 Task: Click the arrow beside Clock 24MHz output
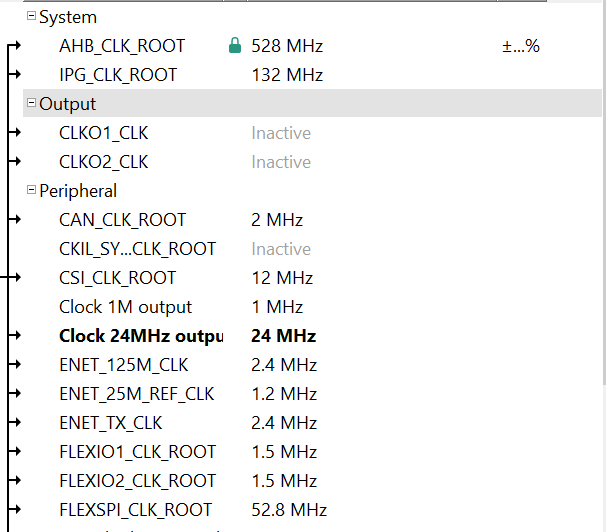point(13,336)
